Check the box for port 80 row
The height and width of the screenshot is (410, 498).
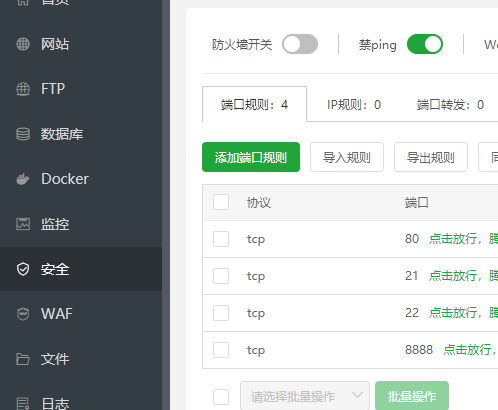tap(221, 239)
